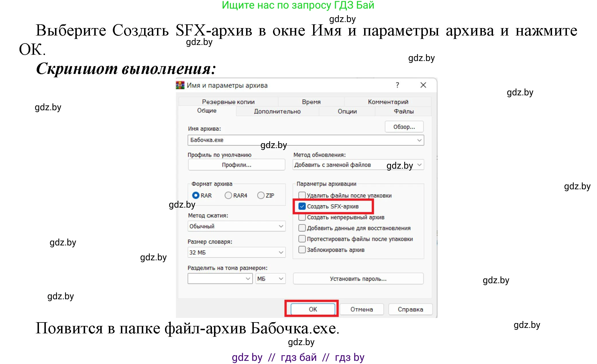This screenshot has height=364, width=597.
Task: Open the Размер словаря dropdown
Action: click(x=280, y=252)
